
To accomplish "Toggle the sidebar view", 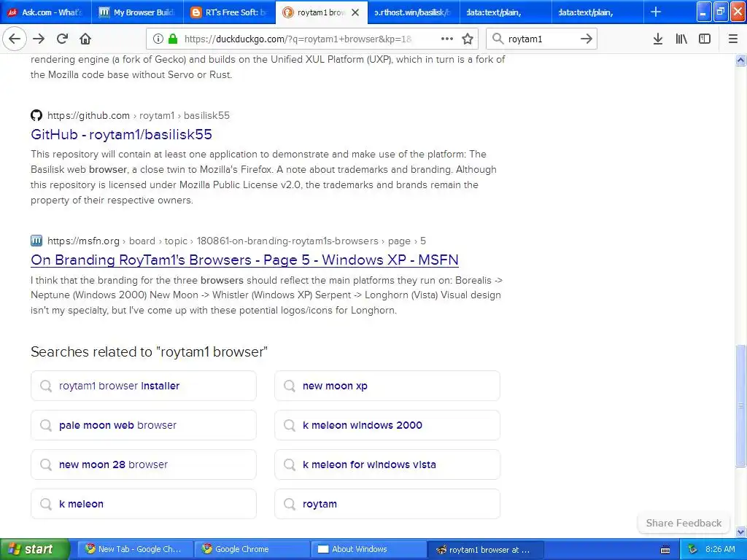I will [705, 39].
